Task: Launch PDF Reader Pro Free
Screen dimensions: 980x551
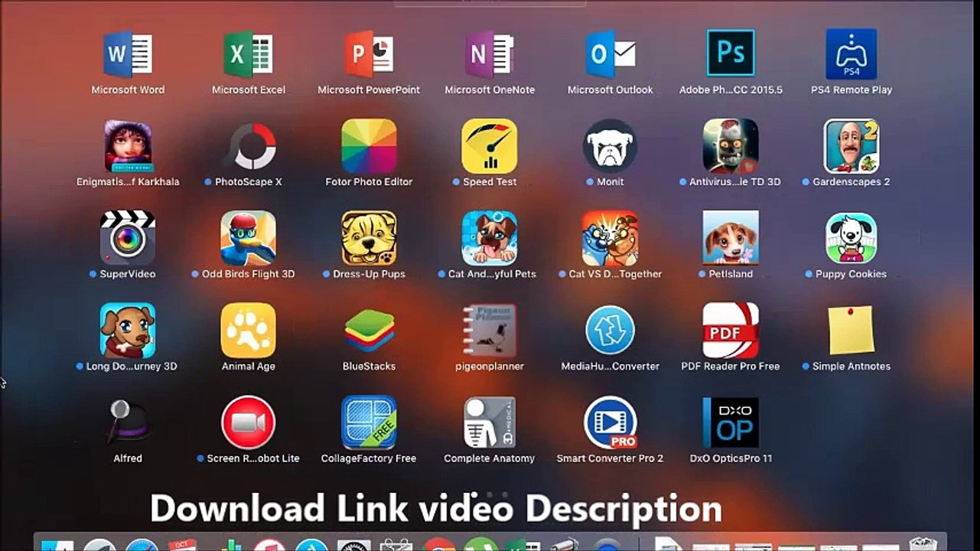Action: [731, 331]
